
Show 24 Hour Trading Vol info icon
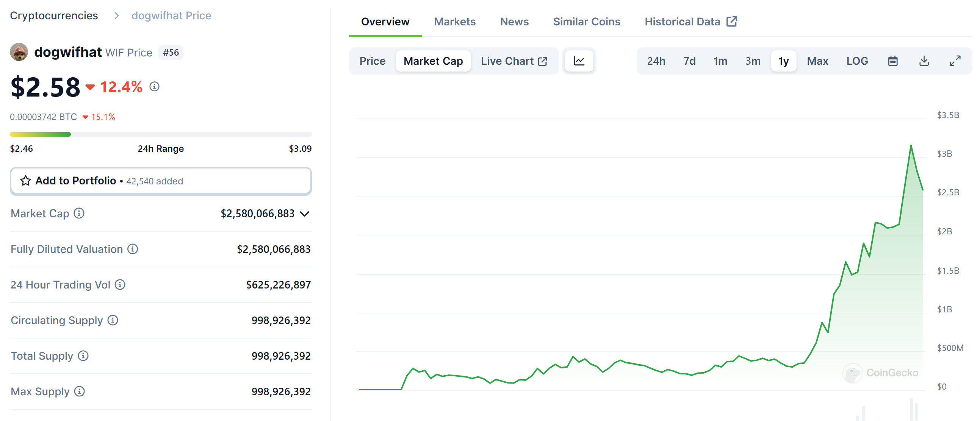120,285
